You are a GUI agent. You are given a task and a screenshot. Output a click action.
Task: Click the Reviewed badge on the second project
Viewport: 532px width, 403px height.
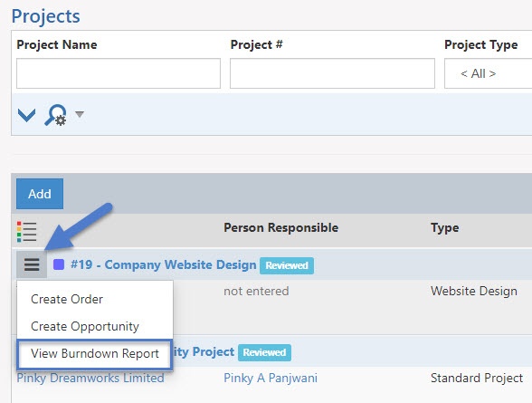point(264,352)
